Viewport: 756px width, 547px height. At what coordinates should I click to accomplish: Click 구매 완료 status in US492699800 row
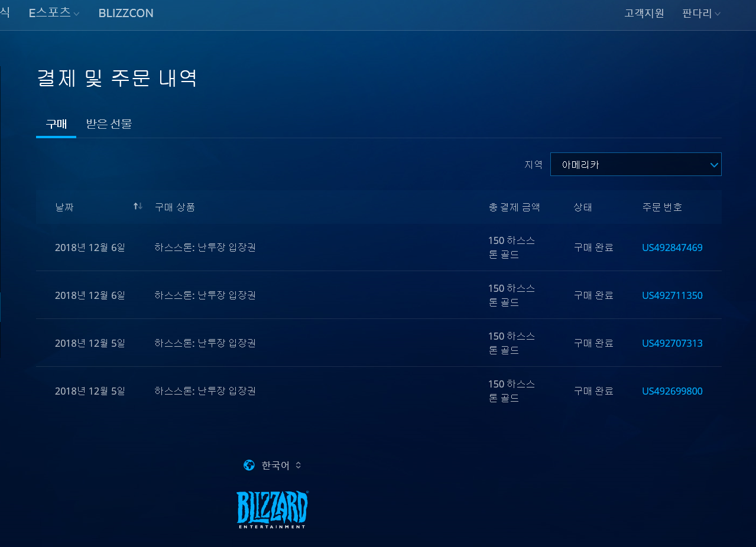pyautogui.click(x=593, y=391)
